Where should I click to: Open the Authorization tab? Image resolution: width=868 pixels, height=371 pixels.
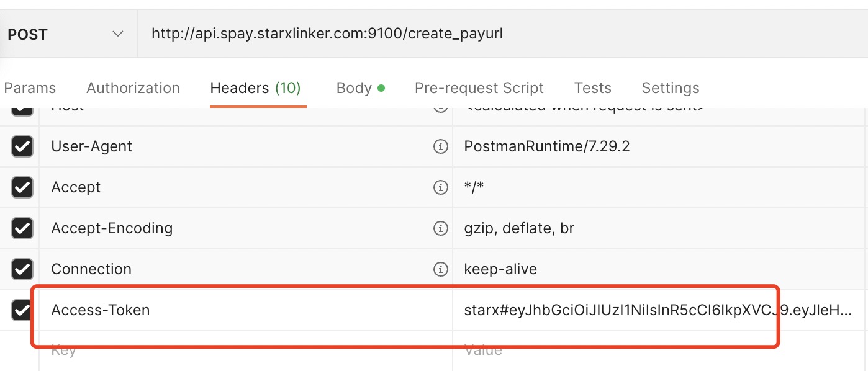coord(133,88)
